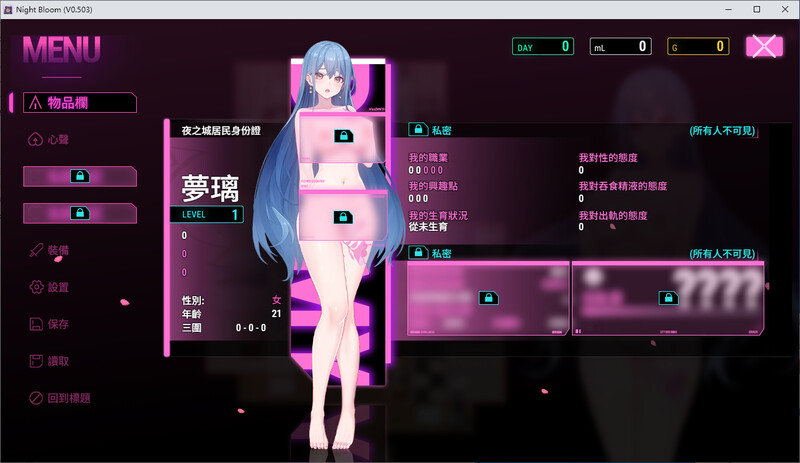Click the 夜之城居民身份證 card title

click(221, 131)
